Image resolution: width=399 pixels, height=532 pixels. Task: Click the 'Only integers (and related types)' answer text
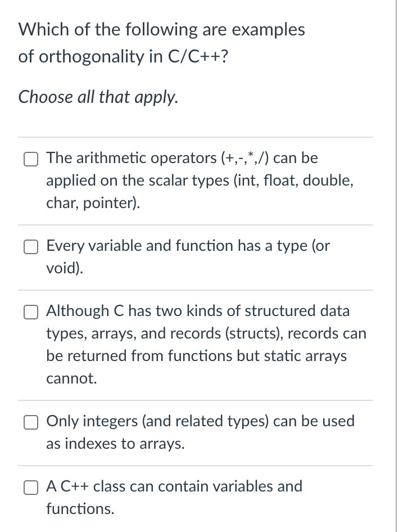(201, 432)
